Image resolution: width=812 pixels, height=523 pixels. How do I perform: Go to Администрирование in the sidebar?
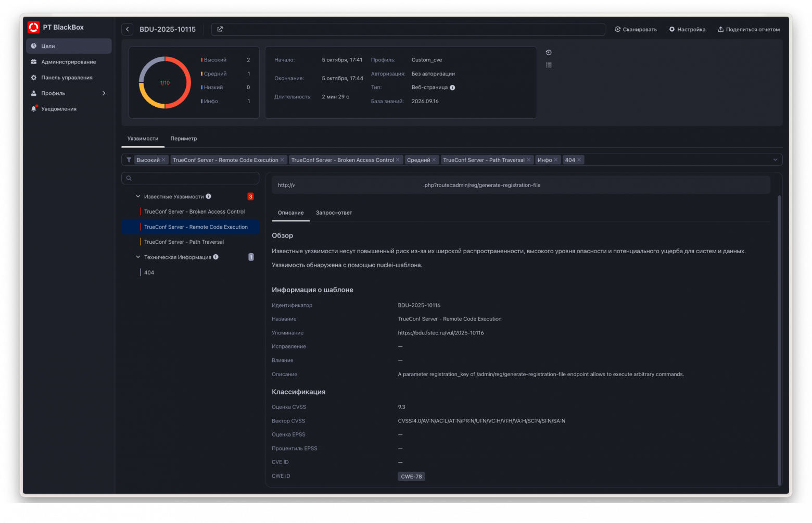(x=69, y=62)
